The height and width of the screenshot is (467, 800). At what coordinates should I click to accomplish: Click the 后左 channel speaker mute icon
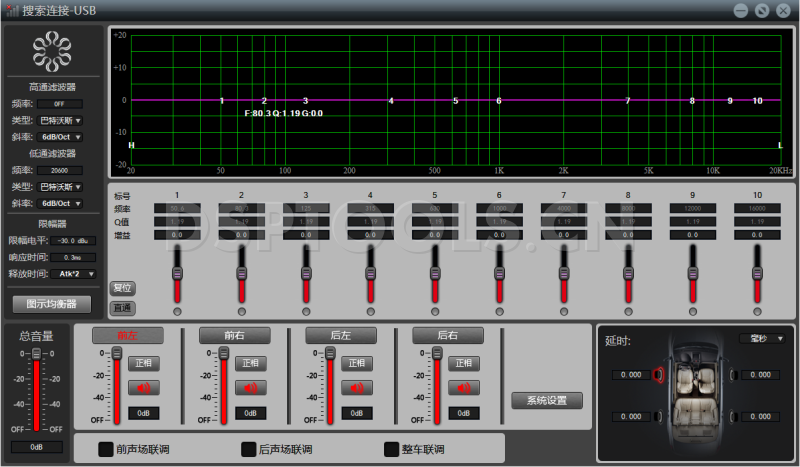click(x=357, y=387)
